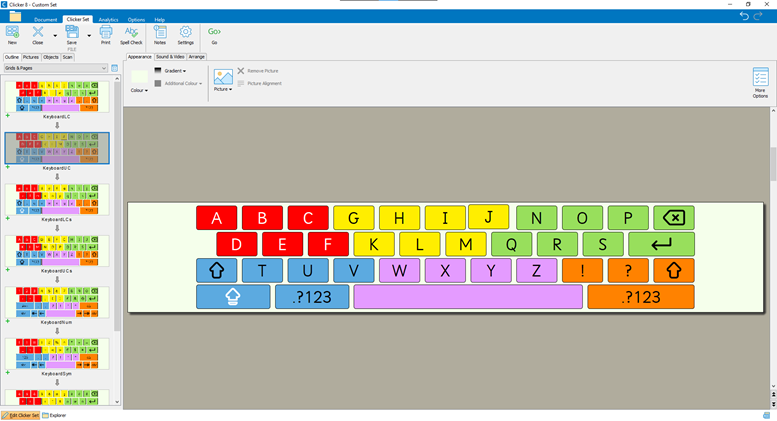The width and height of the screenshot is (777, 421).
Task: Open the Settings gear in the ribbon
Action: (185, 35)
